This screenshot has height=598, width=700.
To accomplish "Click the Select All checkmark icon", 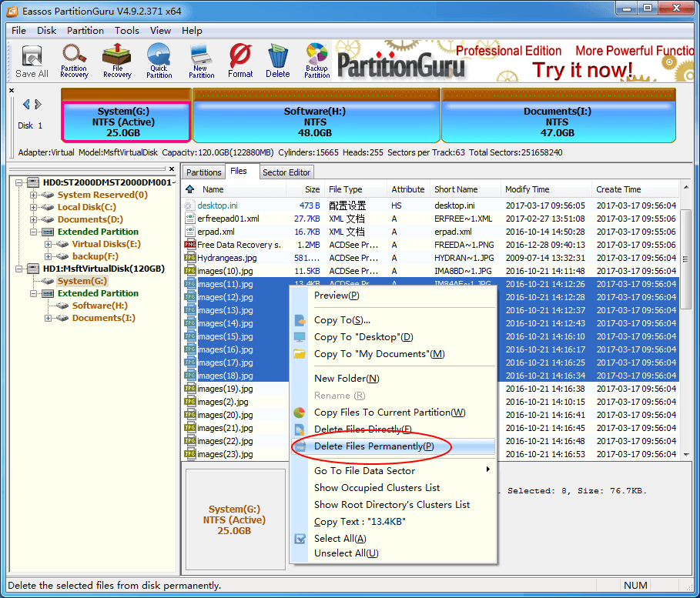I will coord(300,539).
